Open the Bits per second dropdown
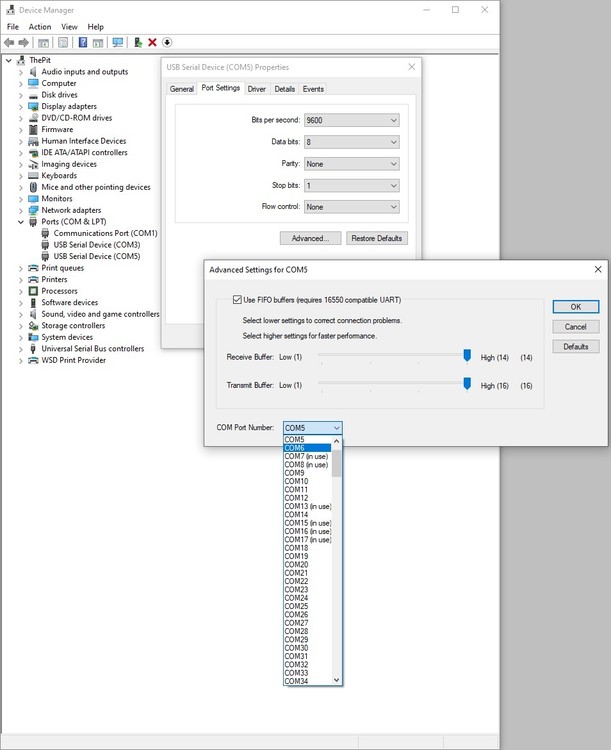611x750 pixels. (352, 120)
